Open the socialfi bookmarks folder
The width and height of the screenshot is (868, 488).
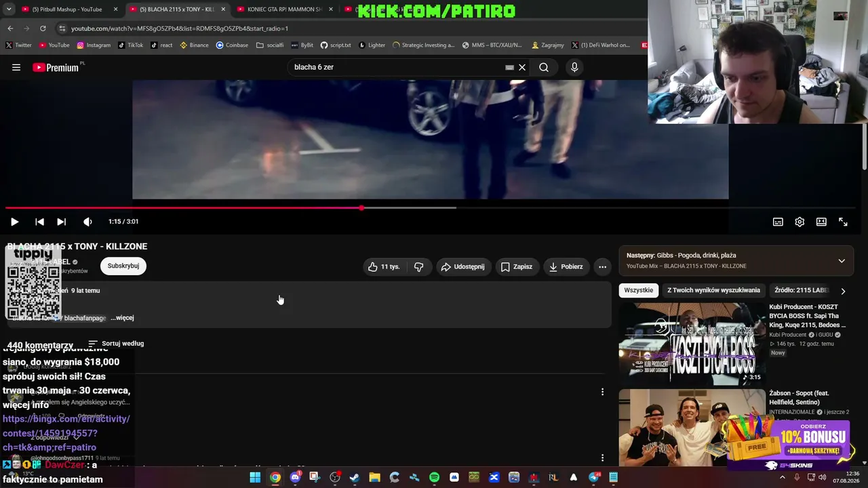270,45
